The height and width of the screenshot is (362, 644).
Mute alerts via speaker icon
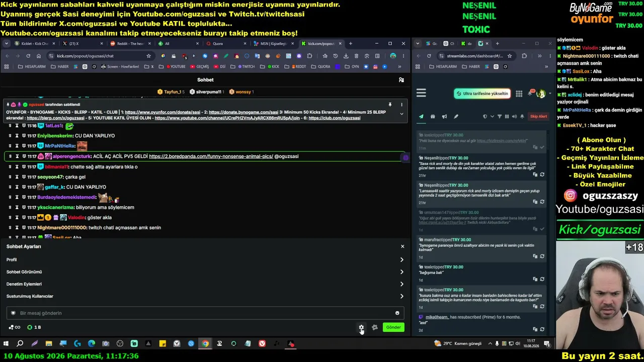click(x=514, y=117)
